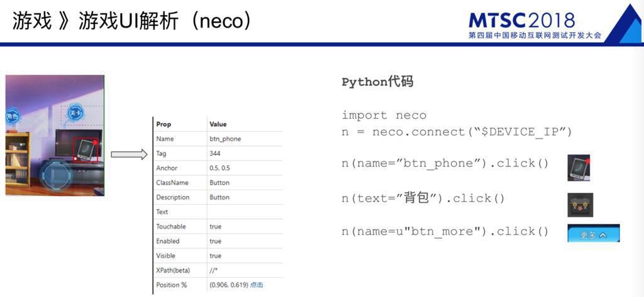
Task: Click the phone icon beside btn_phone code
Action: click(579, 168)
